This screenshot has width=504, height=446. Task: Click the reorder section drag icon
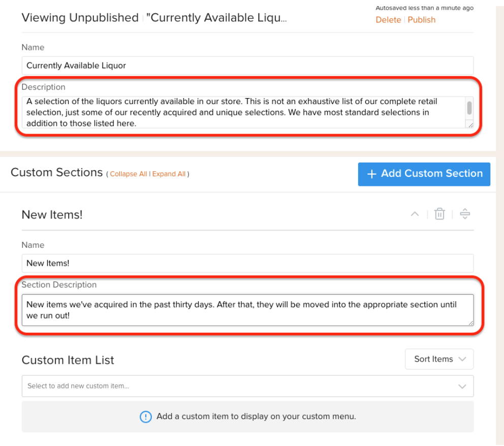(465, 214)
